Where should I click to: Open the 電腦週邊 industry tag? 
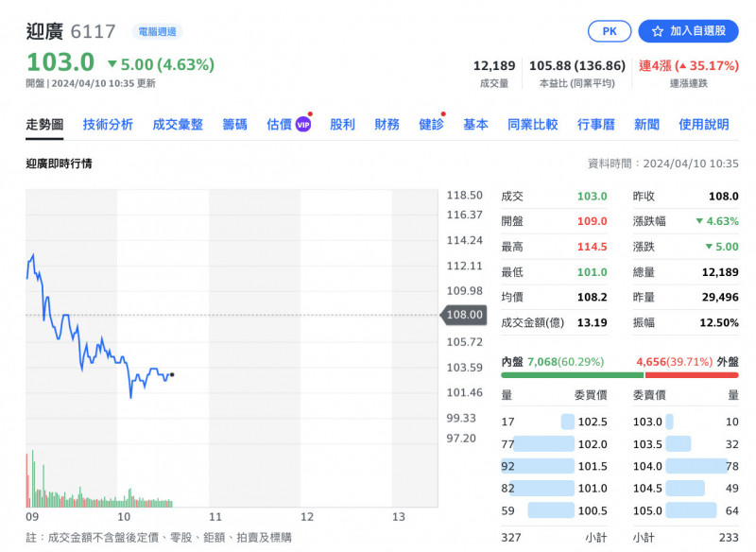(x=157, y=32)
